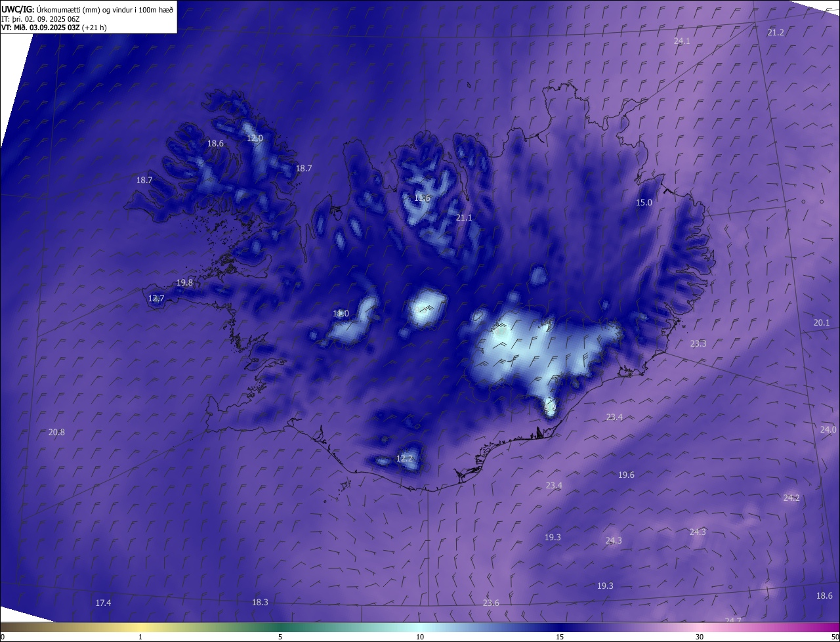Click the 0 tick on the color scale
This screenshot has height=642, width=840.
point(3,637)
